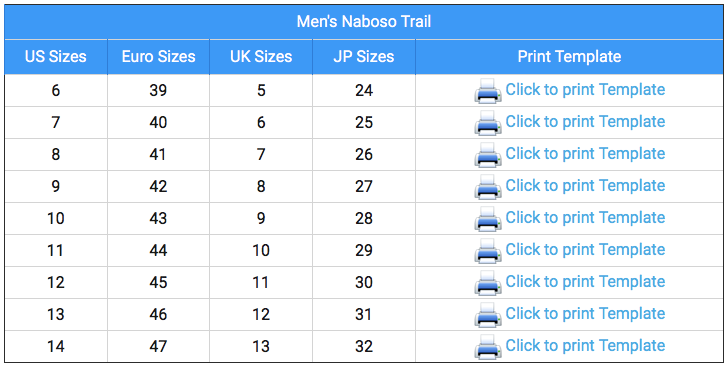Open print template link for Euro size 41
The image size is (728, 366).
pos(585,153)
